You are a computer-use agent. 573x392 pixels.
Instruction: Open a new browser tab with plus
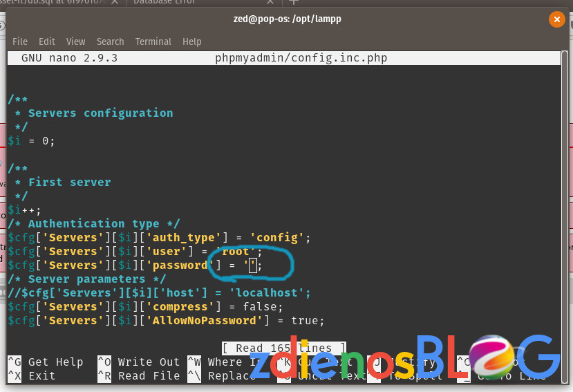294,2
